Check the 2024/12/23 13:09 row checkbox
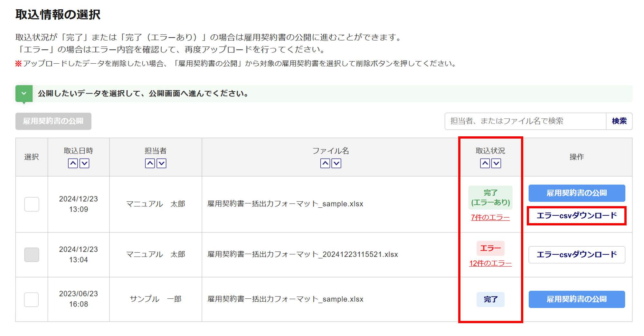 pos(32,204)
